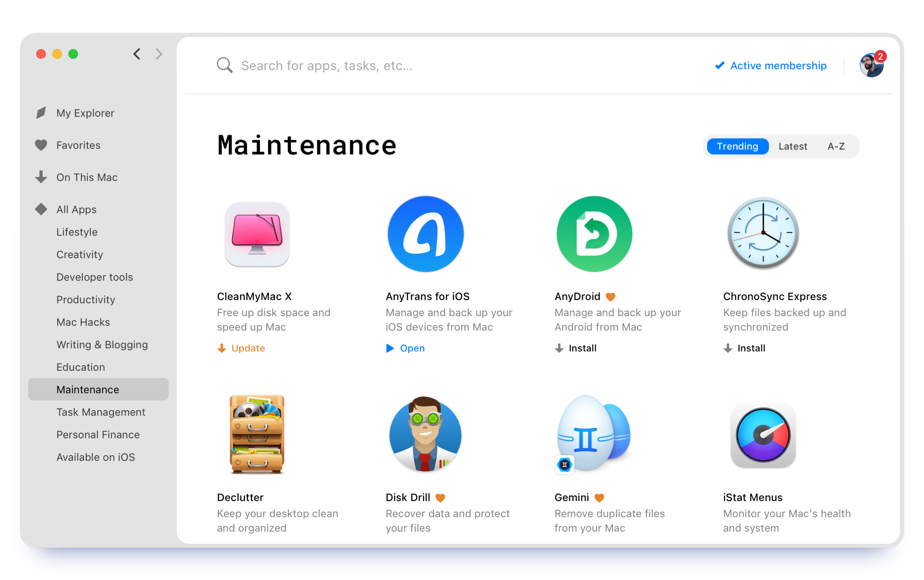Viewport: 924px width, 580px height.
Task: Unfavorite Disk Drill via heart icon
Action: point(440,498)
